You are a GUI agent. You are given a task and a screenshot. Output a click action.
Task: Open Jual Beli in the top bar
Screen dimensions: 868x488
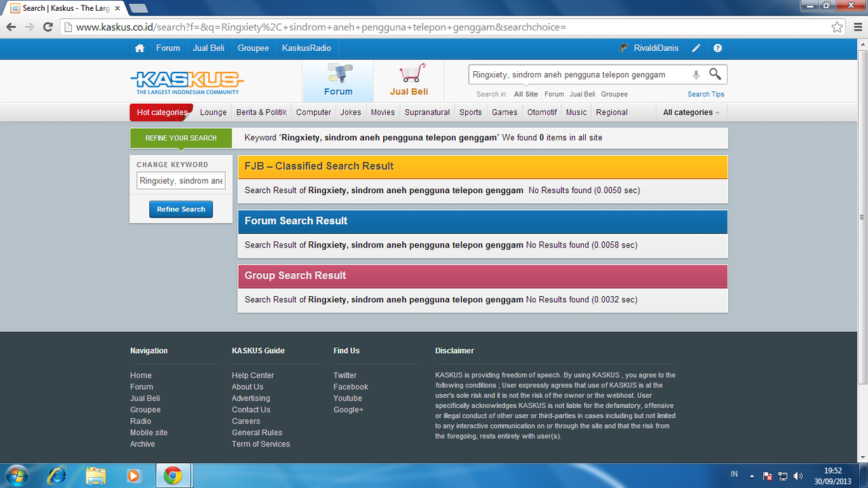coord(209,48)
